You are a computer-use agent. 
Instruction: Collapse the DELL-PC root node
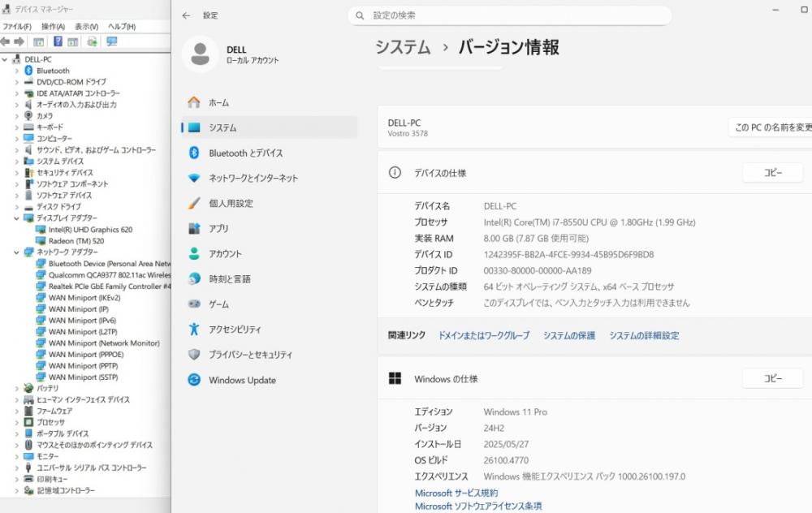[x=5, y=59]
